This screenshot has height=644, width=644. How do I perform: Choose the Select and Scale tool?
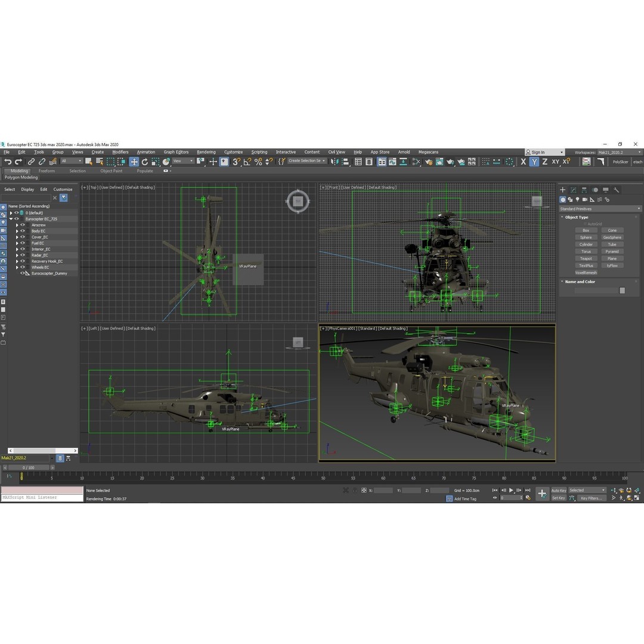tap(155, 162)
